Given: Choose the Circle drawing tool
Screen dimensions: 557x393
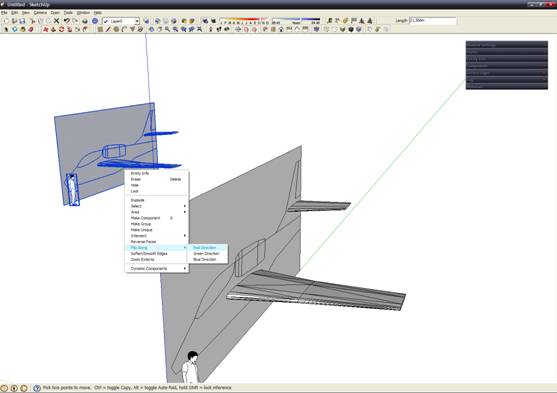Looking at the screenshot, I should coord(116,29).
